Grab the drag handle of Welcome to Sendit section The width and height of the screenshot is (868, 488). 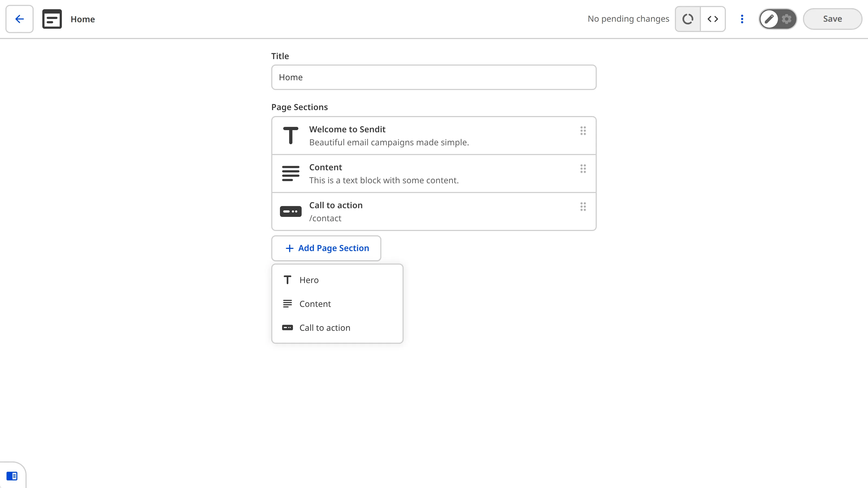[x=583, y=131]
